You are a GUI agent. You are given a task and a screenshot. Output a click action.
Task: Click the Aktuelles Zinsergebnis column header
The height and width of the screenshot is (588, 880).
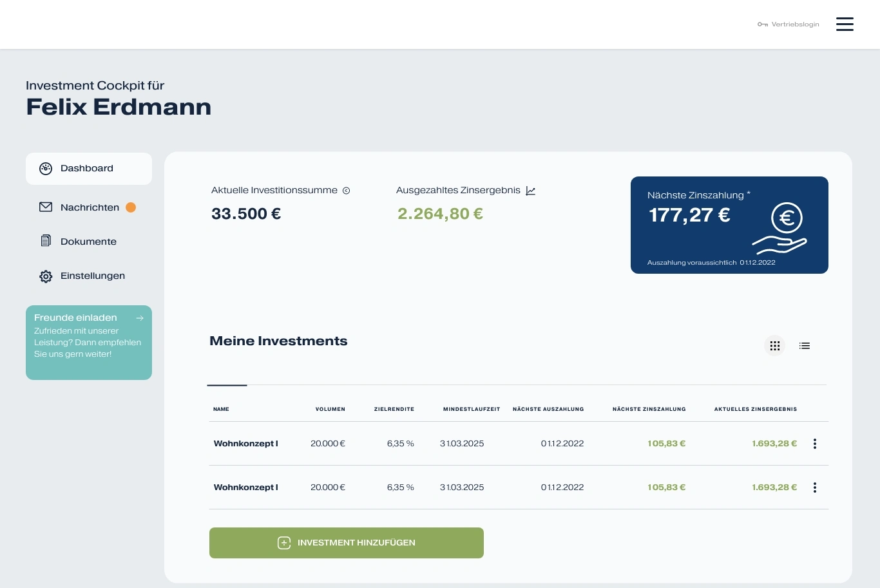point(756,409)
